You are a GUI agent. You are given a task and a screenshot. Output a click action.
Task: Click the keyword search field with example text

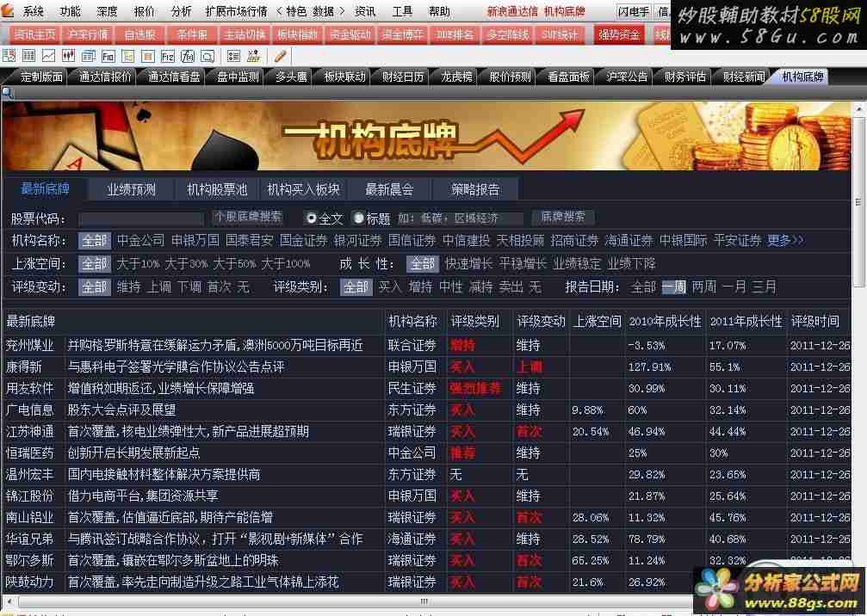(x=460, y=219)
